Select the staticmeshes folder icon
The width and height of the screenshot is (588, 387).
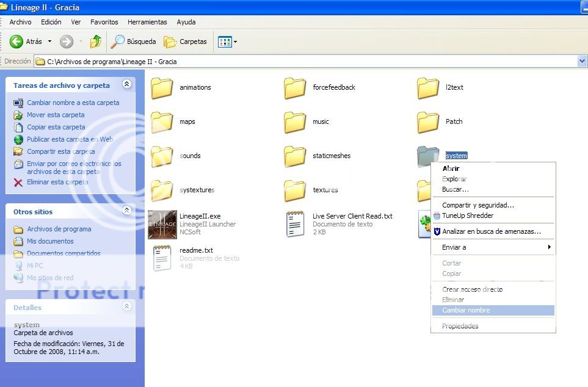(x=295, y=156)
